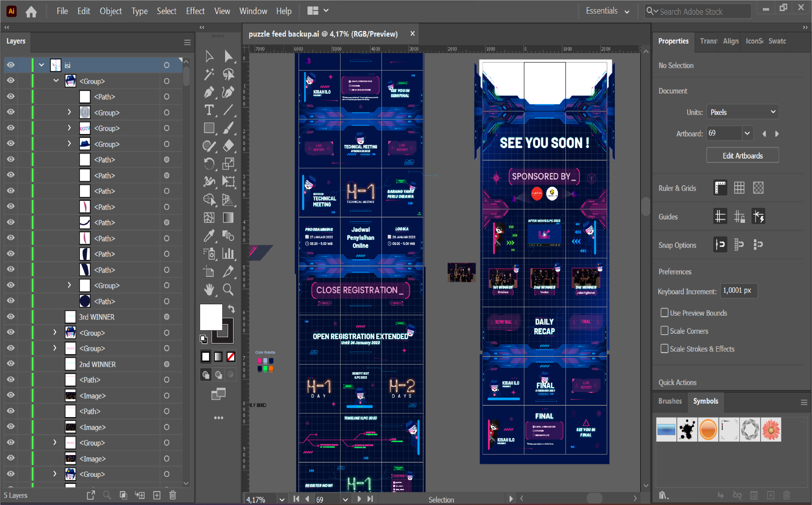Toggle Snap to Point option
The image size is (812, 505).
pos(720,245)
